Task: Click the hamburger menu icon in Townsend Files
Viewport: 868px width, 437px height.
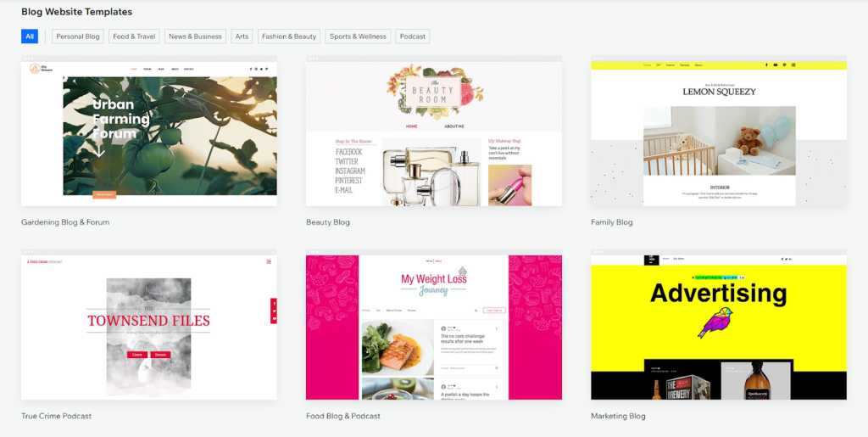Action: (x=269, y=261)
